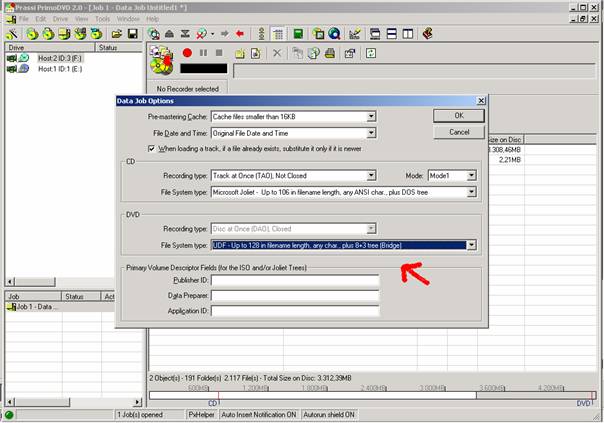Click the red left arrow toolbar icon
This screenshot has width=604, height=423.
point(239,33)
